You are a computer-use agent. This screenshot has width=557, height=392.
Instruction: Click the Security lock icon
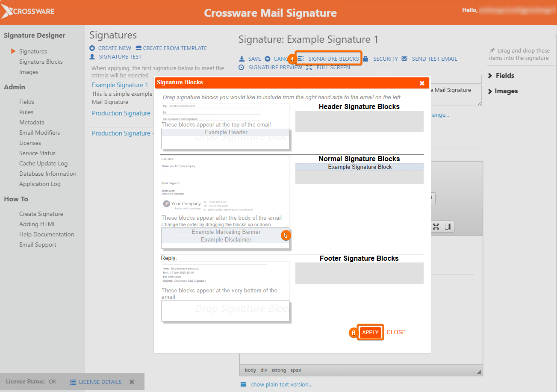coord(365,59)
